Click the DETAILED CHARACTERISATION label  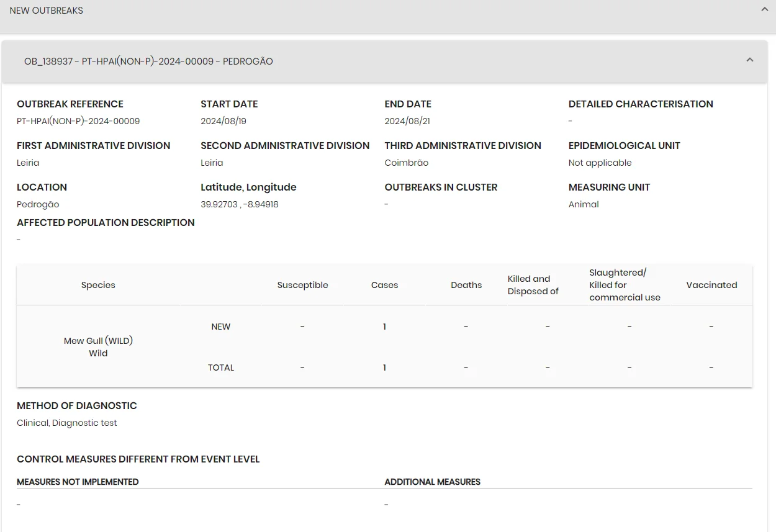(641, 104)
